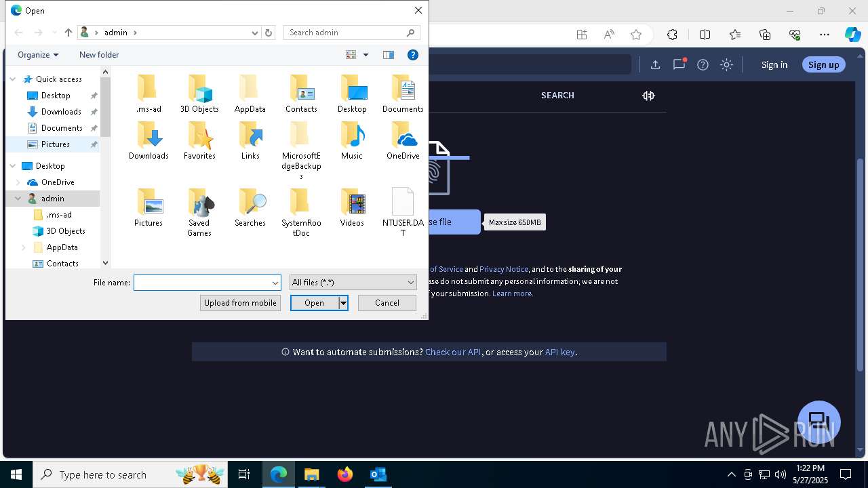Select the Links folder

(250, 140)
